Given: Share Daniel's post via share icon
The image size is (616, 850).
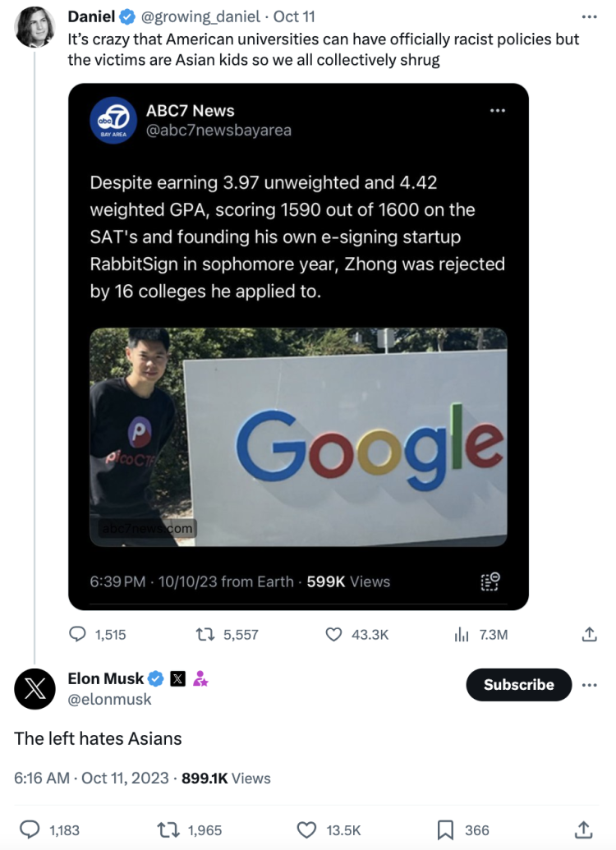Looking at the screenshot, I should click(588, 634).
